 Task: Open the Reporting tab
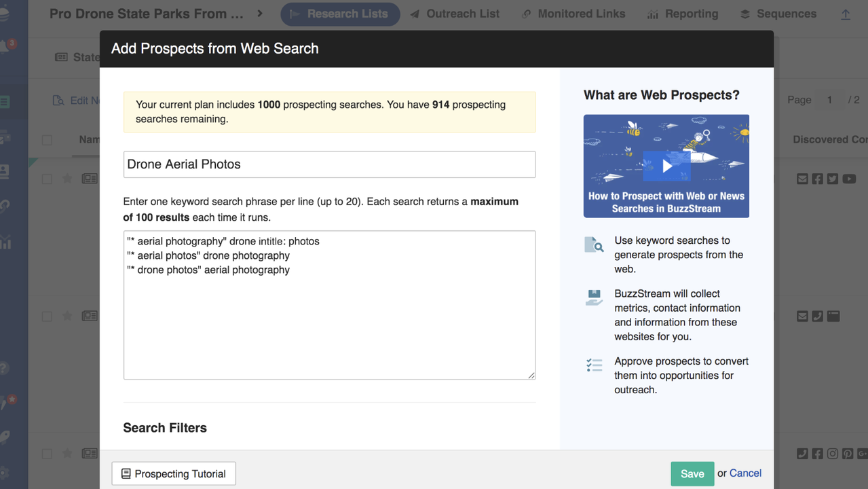(x=682, y=14)
